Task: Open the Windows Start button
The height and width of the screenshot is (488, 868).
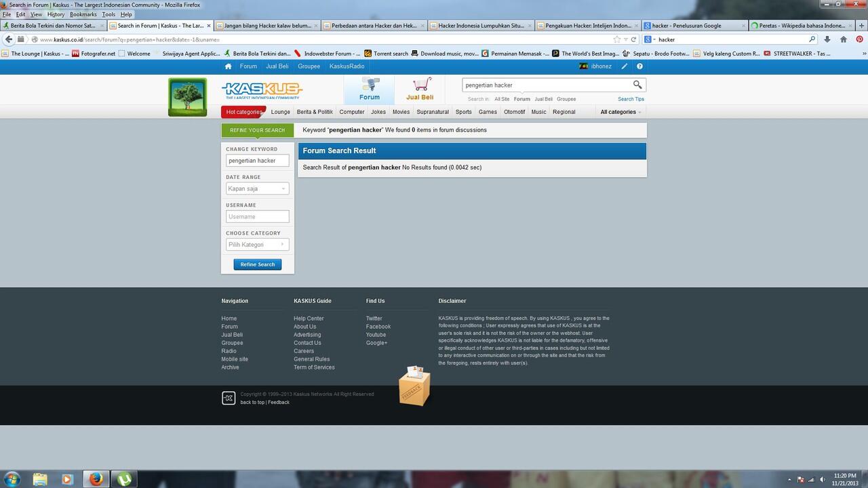Action: pyautogui.click(x=12, y=479)
